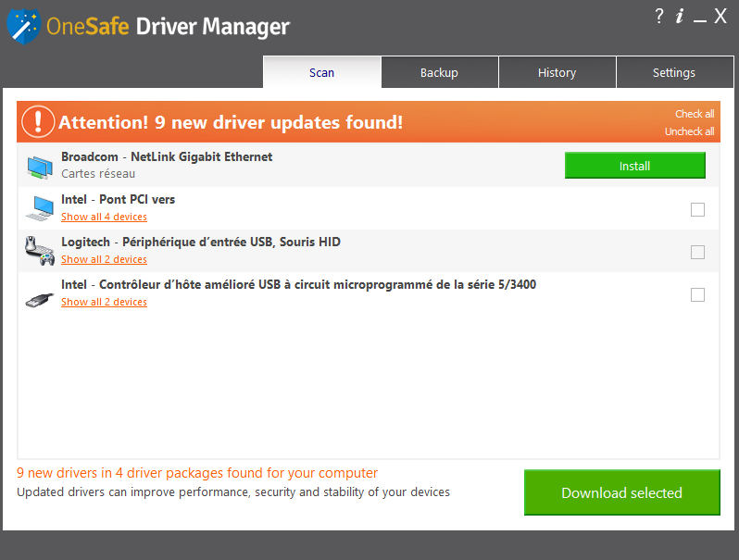Minimize the Driver Manager window
739x560 pixels.
pyautogui.click(x=700, y=19)
